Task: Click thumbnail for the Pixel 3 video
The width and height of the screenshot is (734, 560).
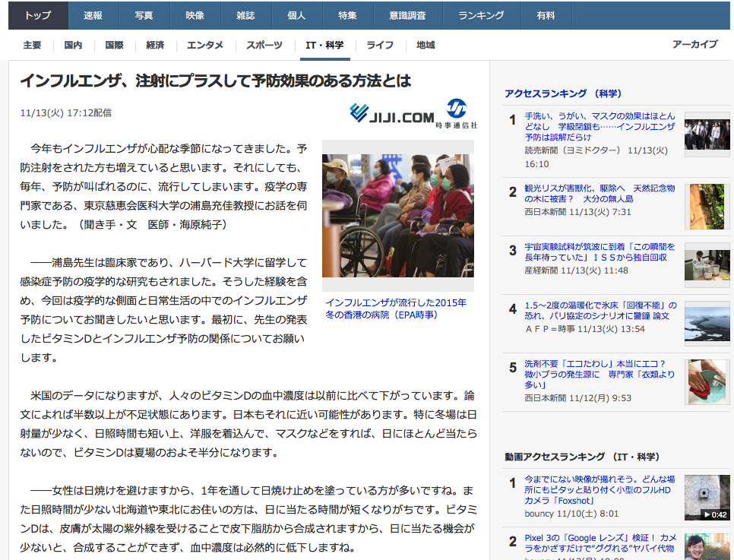Action: click(707, 546)
